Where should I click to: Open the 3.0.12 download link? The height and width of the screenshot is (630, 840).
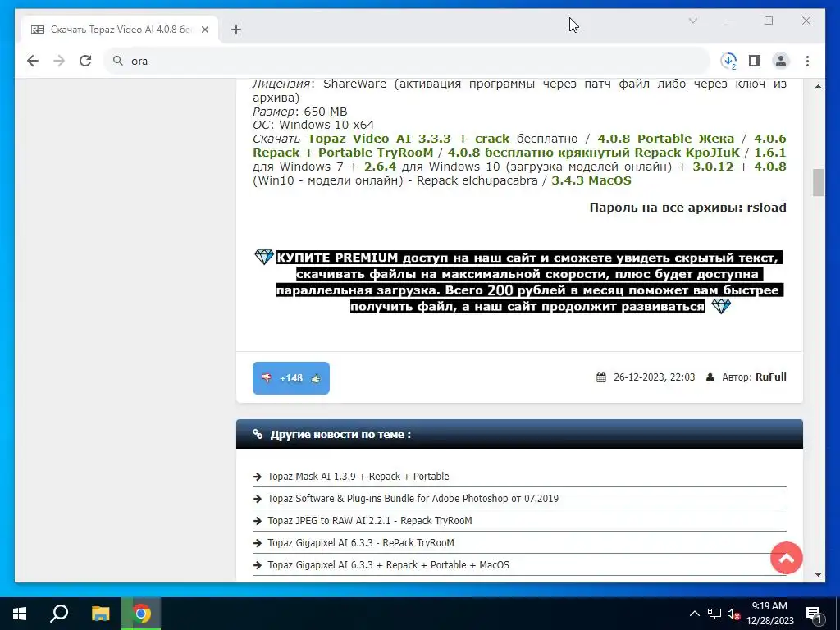click(x=713, y=167)
